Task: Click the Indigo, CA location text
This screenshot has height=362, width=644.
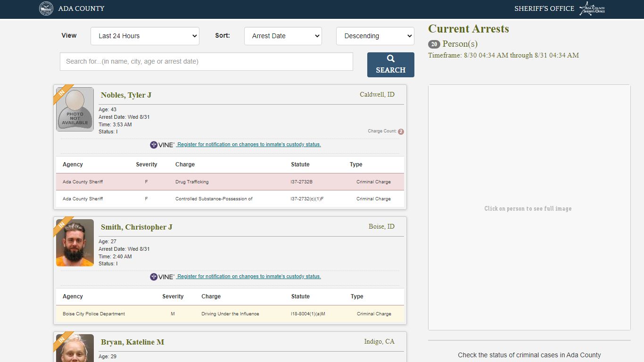Action: pos(379,342)
